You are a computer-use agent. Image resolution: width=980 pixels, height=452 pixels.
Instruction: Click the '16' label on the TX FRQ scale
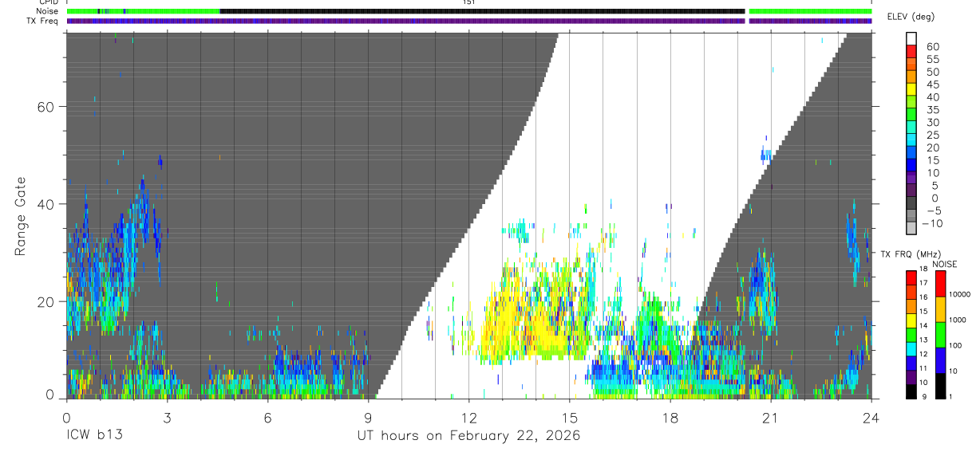pos(923,297)
